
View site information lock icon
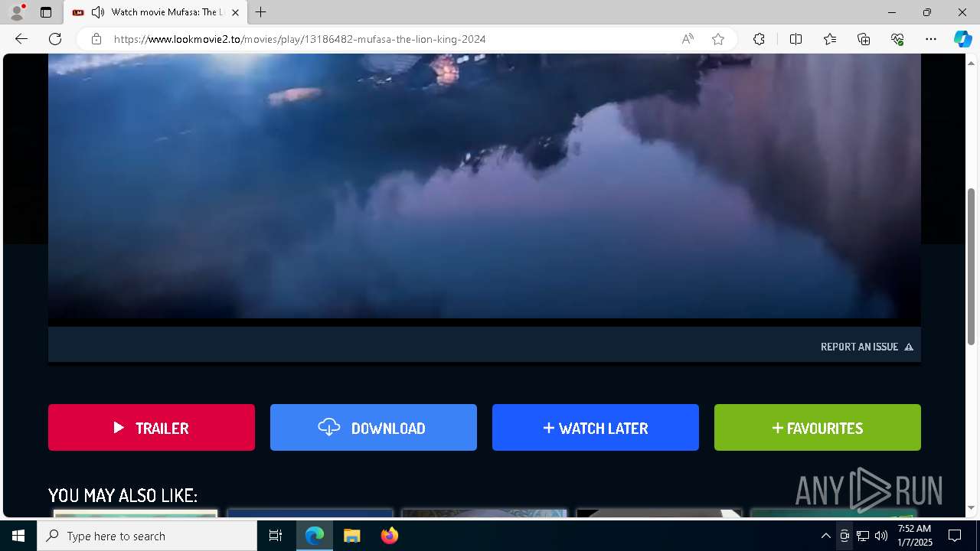96,39
